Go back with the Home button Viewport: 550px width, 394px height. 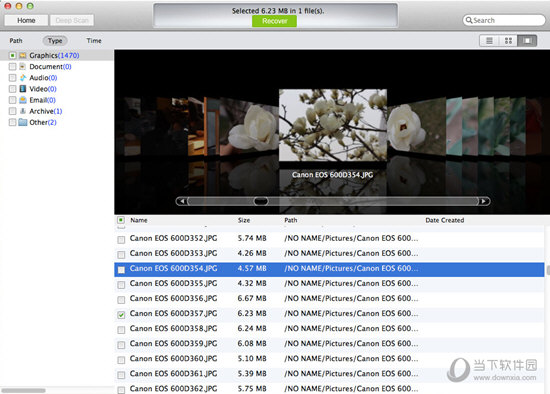tap(26, 20)
